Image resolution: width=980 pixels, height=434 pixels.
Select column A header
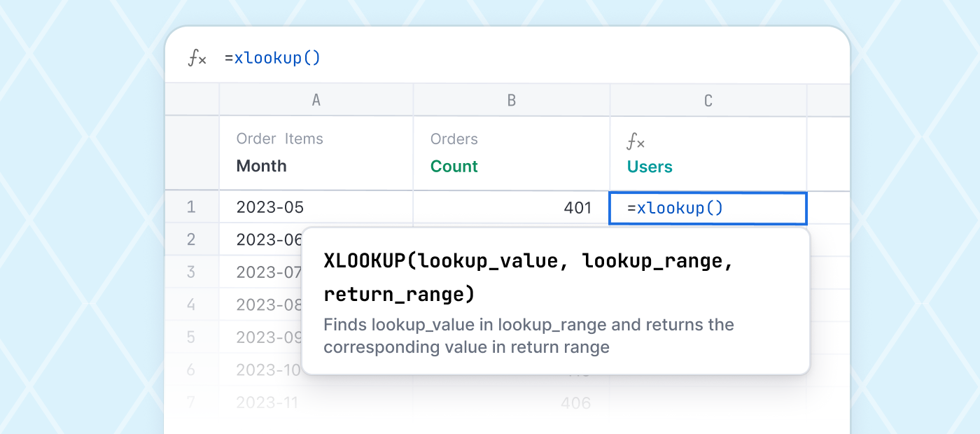(316, 100)
